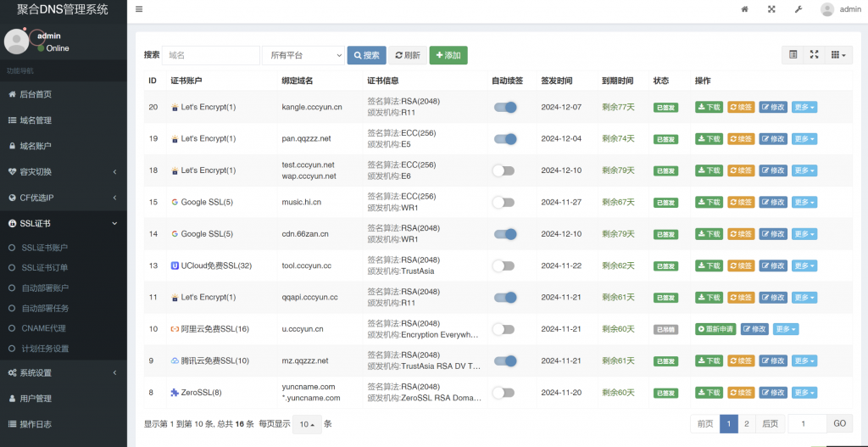
Task: Focus the page number jump input
Action: (x=807, y=424)
